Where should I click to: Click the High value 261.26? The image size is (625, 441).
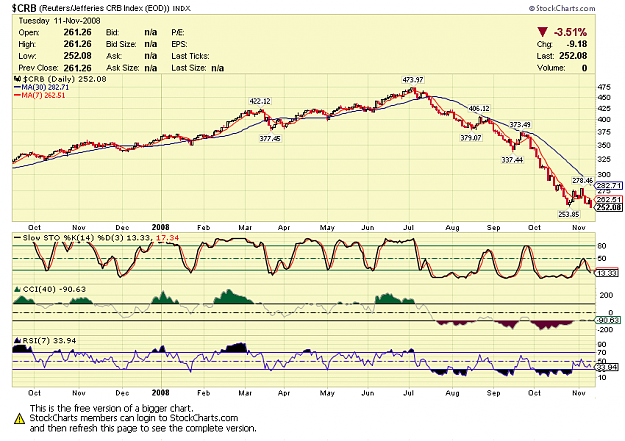[77, 44]
